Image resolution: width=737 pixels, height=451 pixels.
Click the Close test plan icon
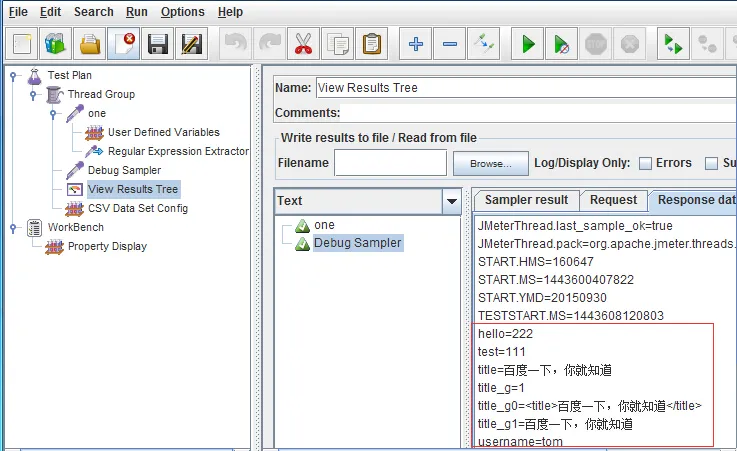coord(124,44)
